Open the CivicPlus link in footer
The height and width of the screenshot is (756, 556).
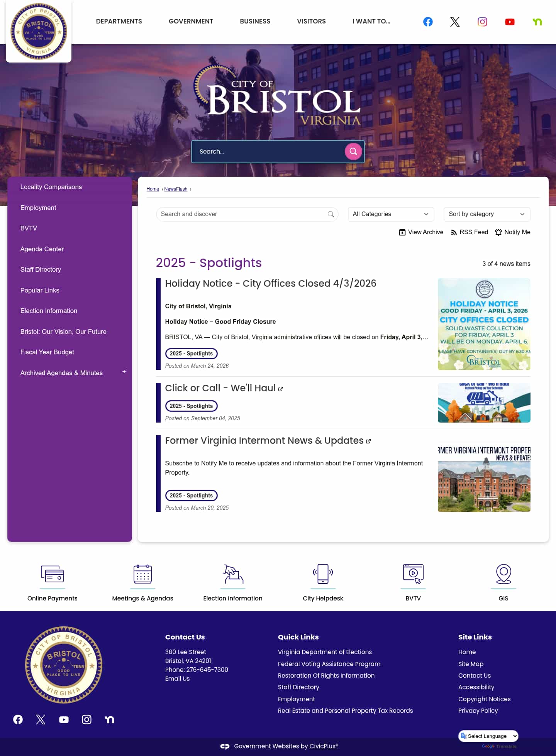coord(324,746)
